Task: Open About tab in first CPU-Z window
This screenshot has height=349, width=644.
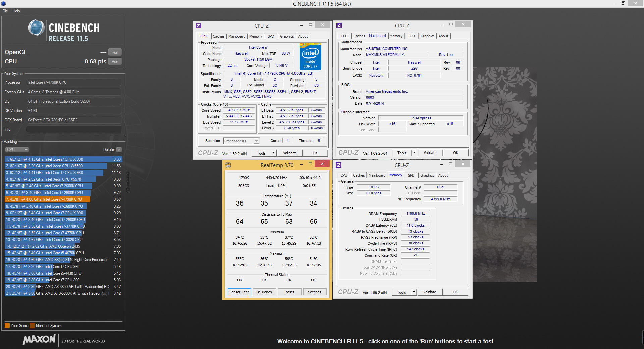Action: point(303,36)
